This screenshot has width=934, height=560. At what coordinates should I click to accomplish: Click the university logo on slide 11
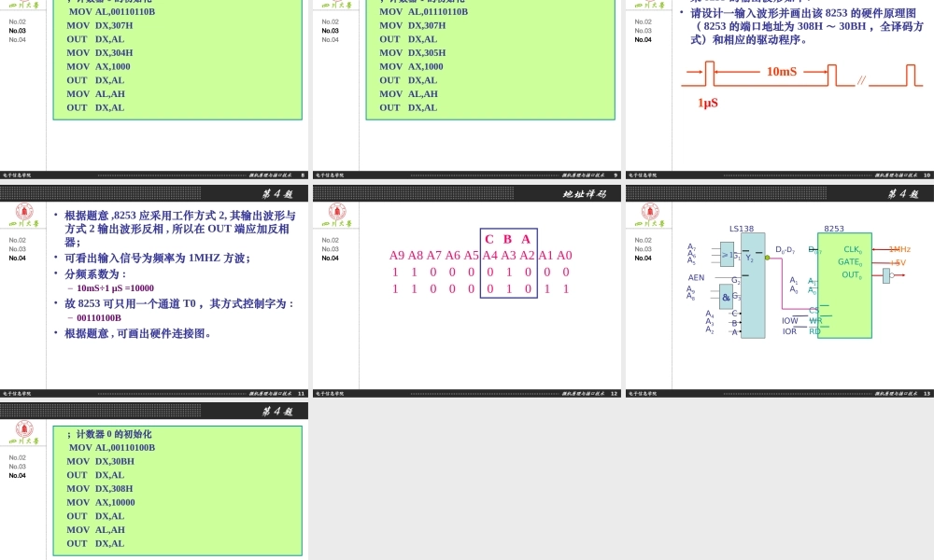coord(24,212)
